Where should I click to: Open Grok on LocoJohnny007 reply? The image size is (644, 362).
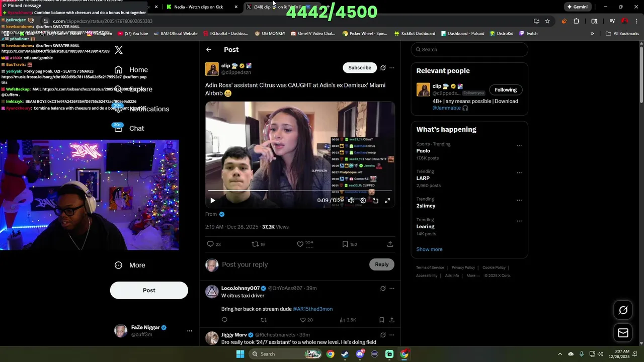click(x=383, y=288)
